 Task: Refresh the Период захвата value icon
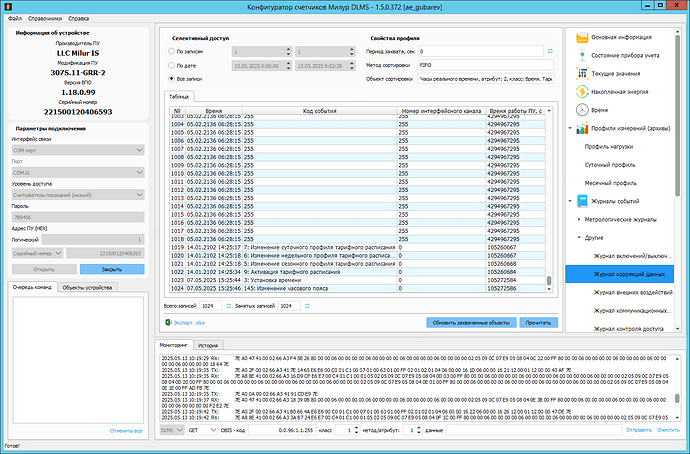tap(550, 51)
